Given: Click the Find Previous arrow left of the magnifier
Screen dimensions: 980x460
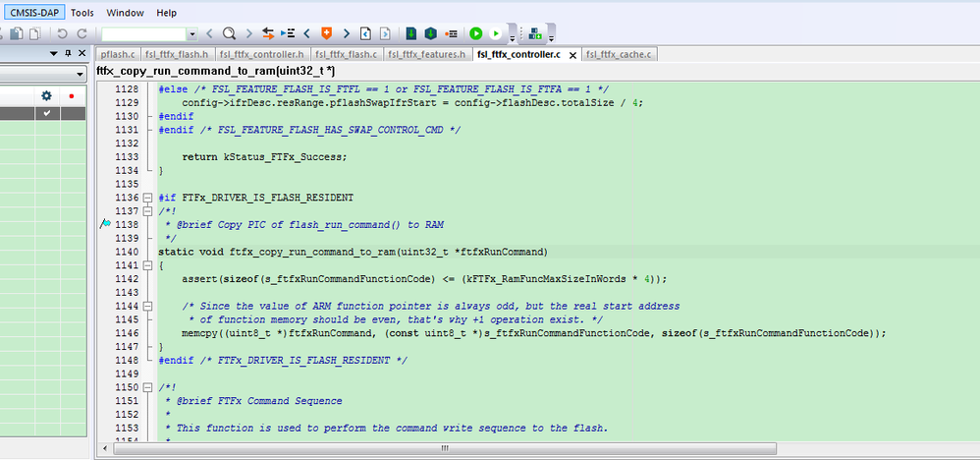Looking at the screenshot, I should tap(209, 33).
